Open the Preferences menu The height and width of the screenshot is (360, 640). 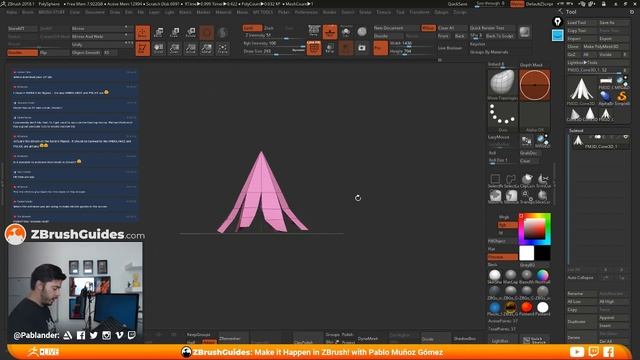click(306, 12)
